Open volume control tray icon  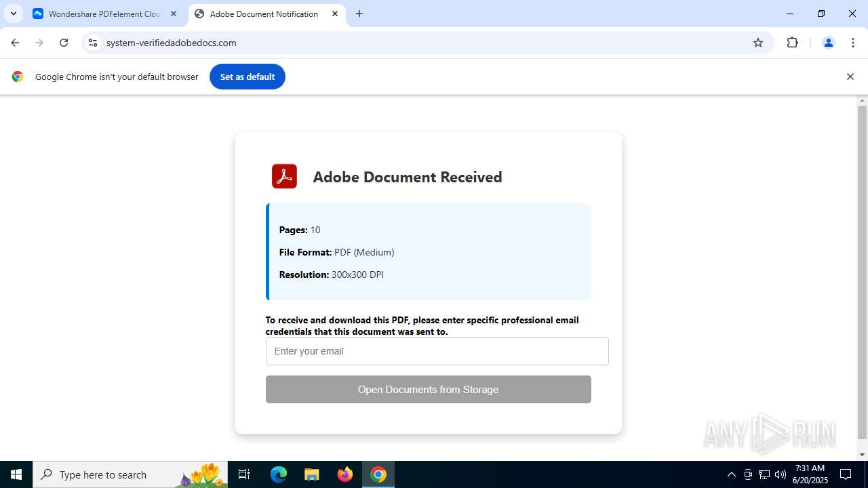point(781,474)
